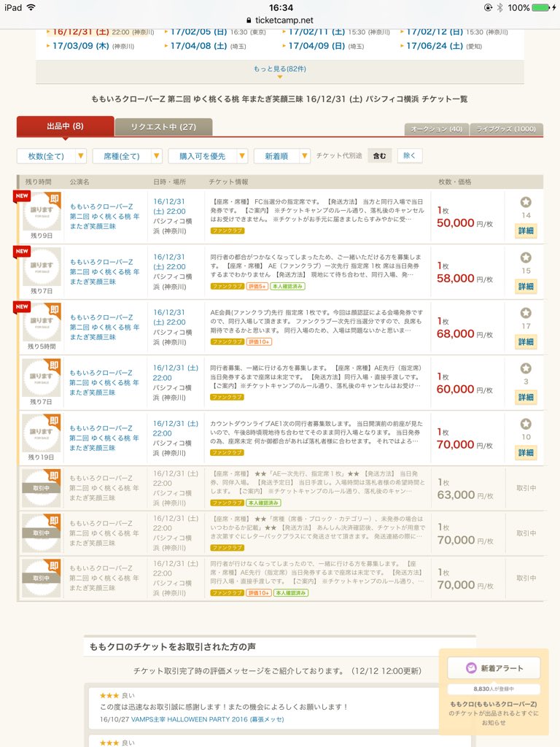
Task: Favorite the 68,000 yen ticket star icon
Action: (526, 313)
